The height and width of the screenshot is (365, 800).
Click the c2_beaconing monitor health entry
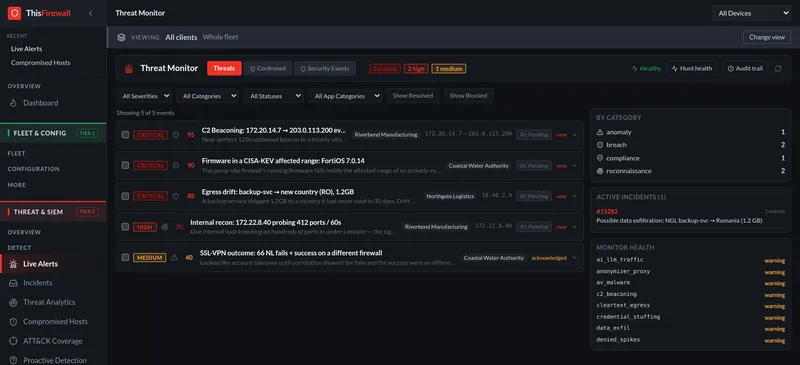690,295
